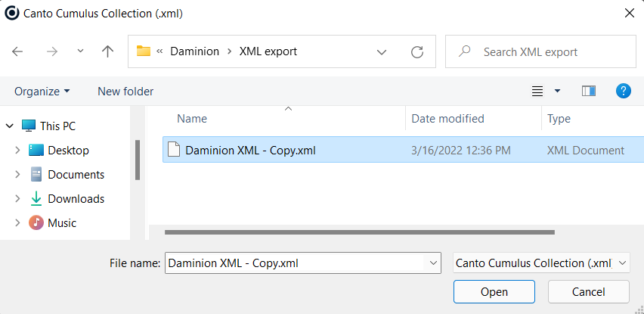Select Daminion XML - Copy.xml file
The image size is (644, 314).
click(x=250, y=150)
